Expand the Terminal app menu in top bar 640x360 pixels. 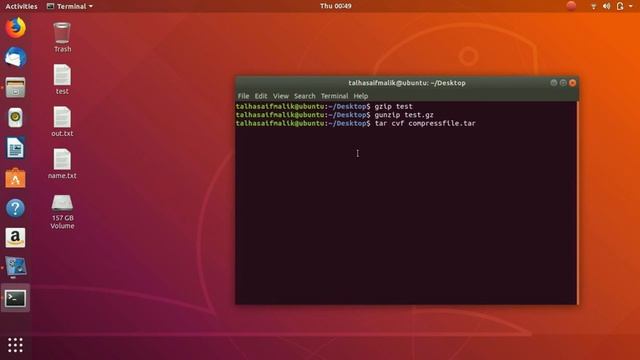pyautogui.click(x=70, y=6)
